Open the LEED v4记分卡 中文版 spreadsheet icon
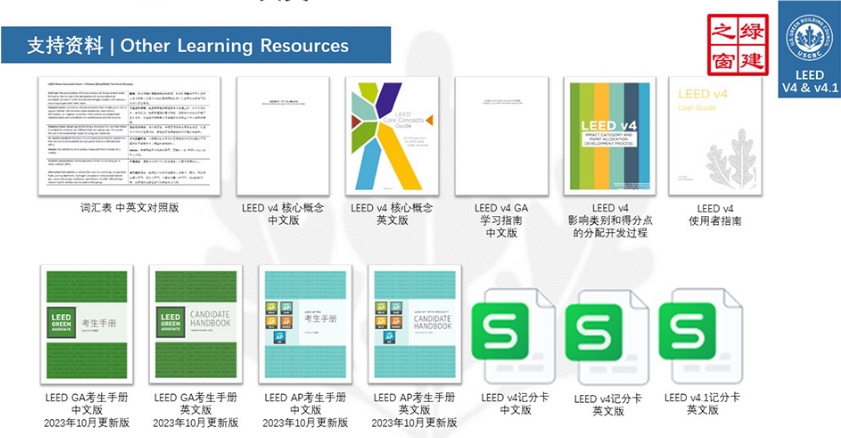 [x=513, y=337]
